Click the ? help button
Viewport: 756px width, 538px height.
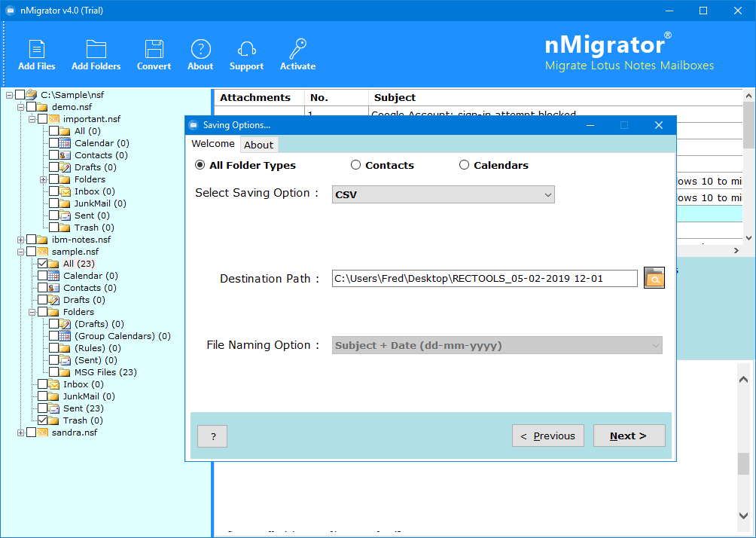point(212,437)
